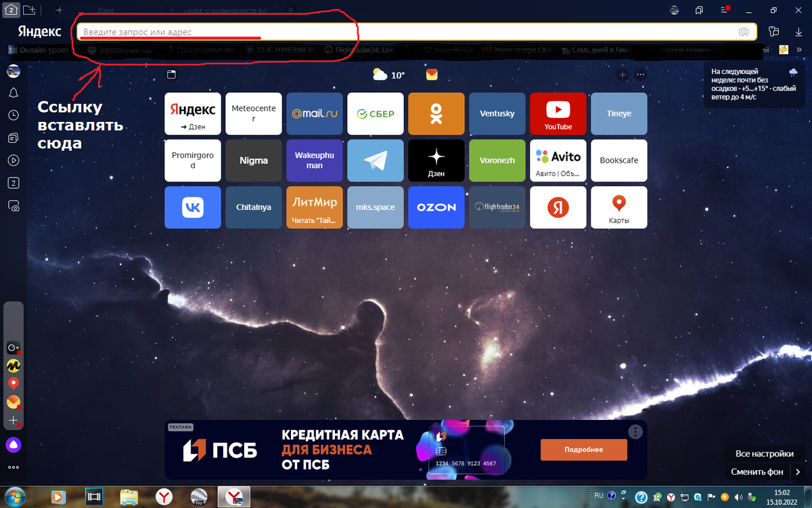Open the СБЕР tile
This screenshot has width=812, height=508.
376,114
